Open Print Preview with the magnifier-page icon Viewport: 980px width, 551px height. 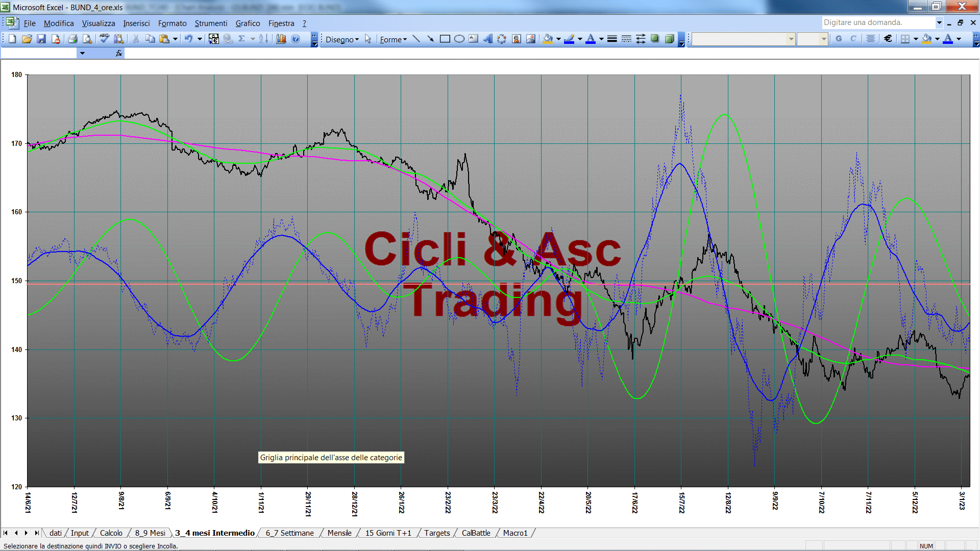[87, 39]
